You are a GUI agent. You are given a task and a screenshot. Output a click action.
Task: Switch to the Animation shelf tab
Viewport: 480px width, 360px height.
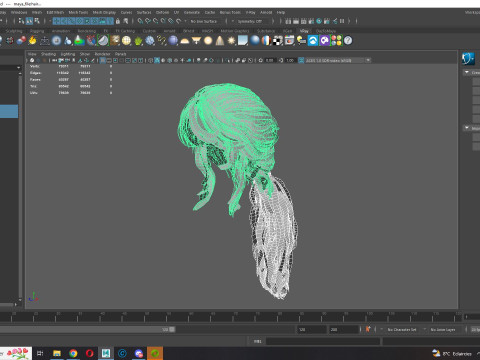point(61,31)
